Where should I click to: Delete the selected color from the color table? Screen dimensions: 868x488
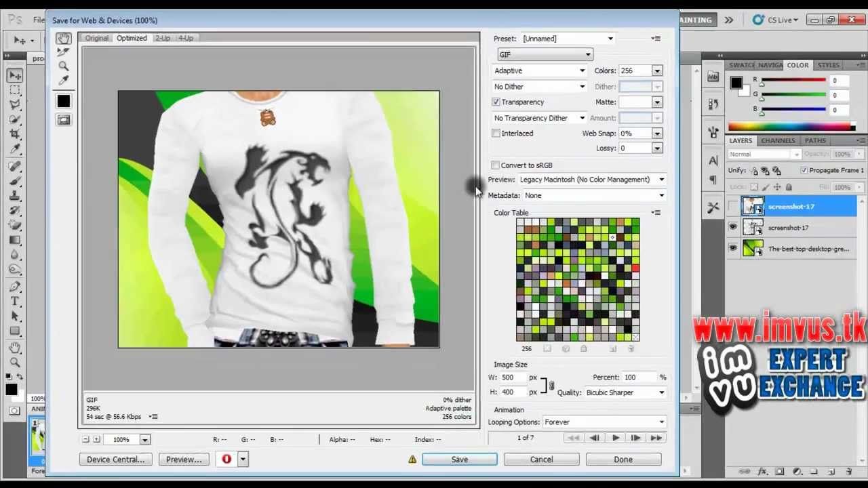point(631,348)
